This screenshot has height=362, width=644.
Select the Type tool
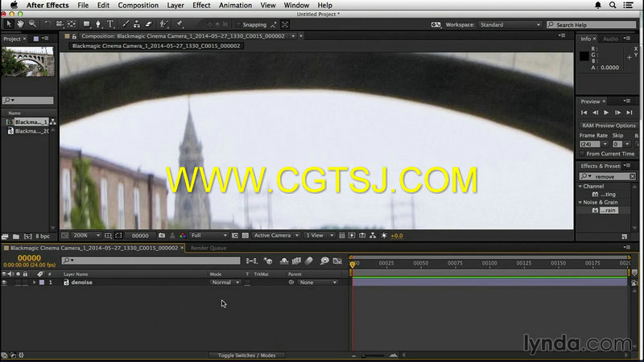point(110,24)
